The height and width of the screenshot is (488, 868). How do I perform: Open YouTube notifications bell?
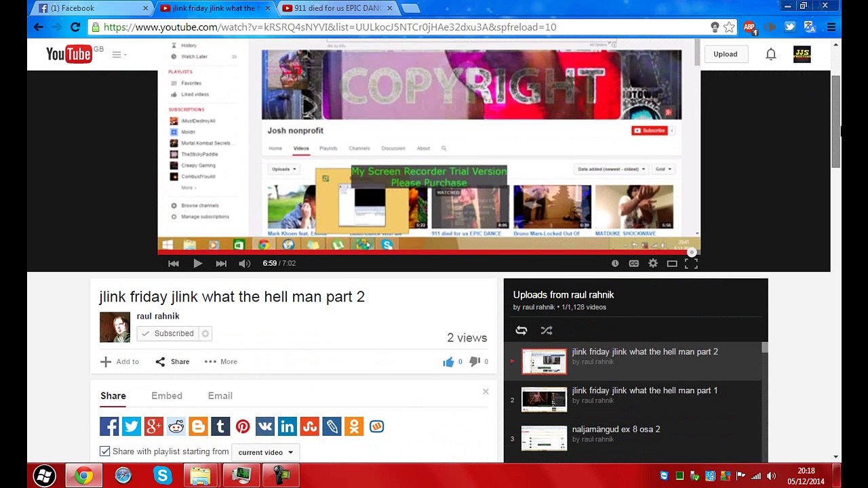point(771,54)
